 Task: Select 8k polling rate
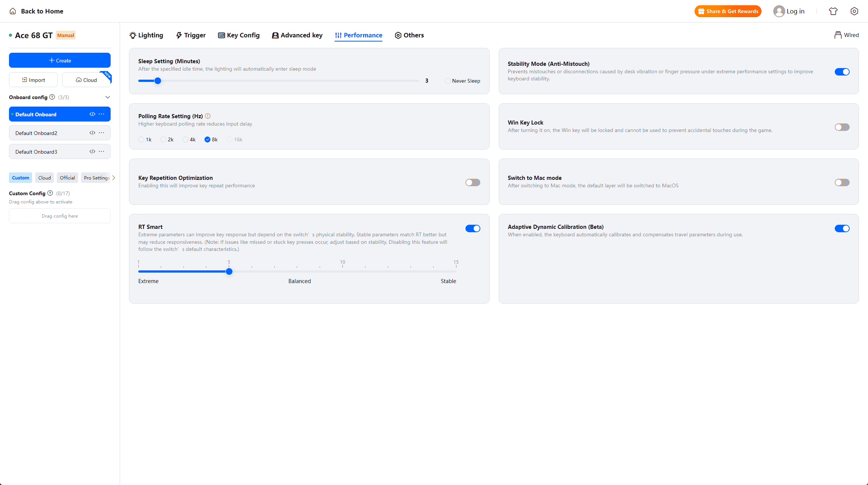pos(211,139)
